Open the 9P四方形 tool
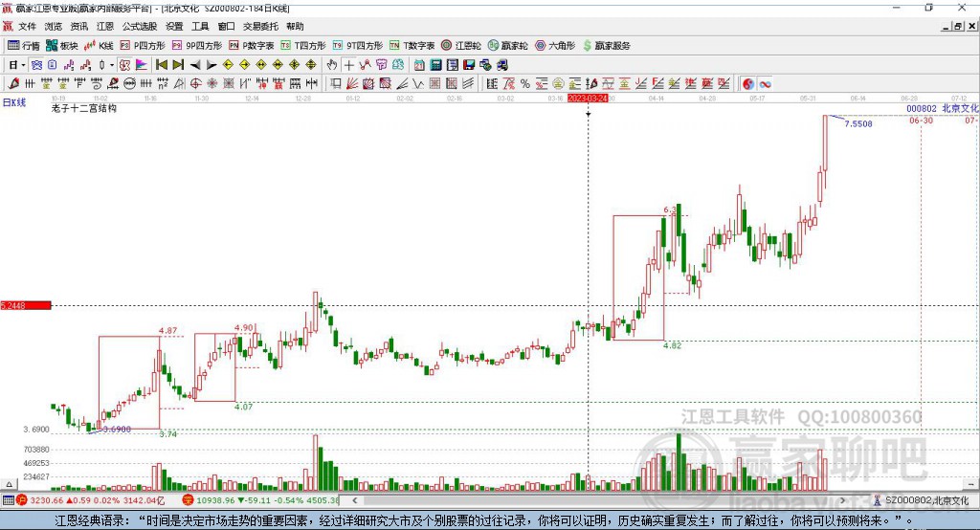This screenshot has height=530, width=980. (x=197, y=46)
